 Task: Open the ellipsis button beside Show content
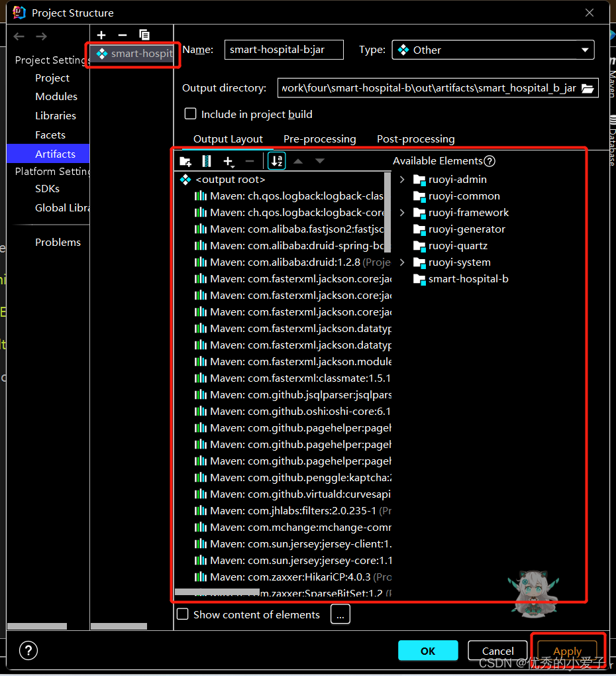pos(340,614)
